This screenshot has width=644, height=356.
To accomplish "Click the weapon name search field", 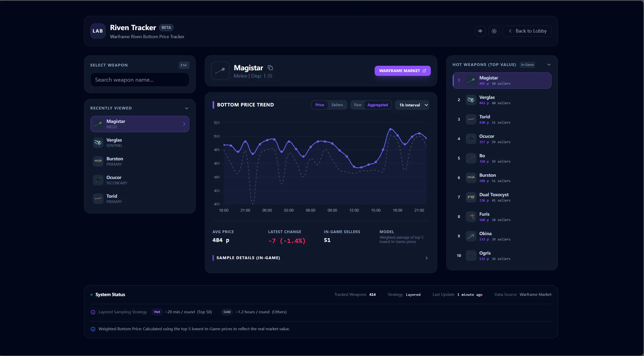I will coord(139,80).
